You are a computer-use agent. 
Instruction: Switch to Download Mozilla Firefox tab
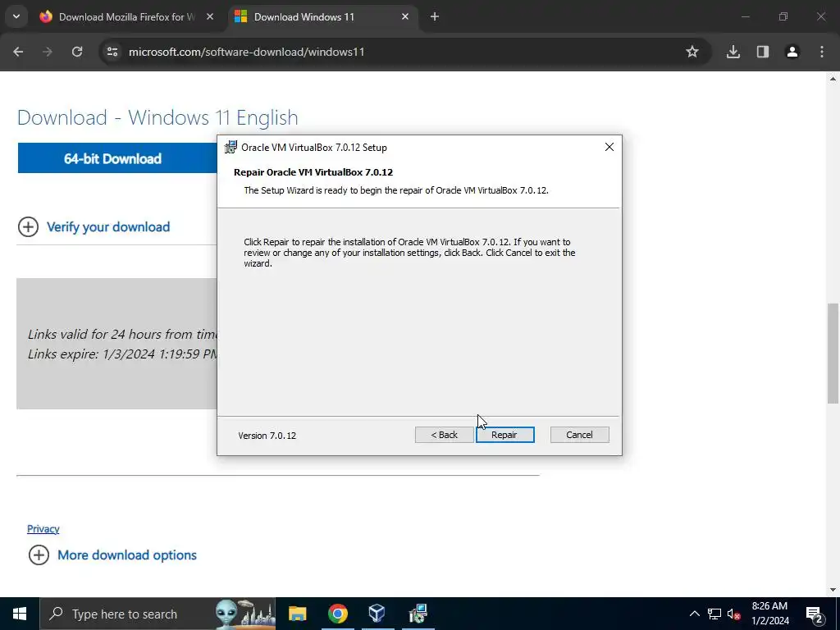click(126, 16)
